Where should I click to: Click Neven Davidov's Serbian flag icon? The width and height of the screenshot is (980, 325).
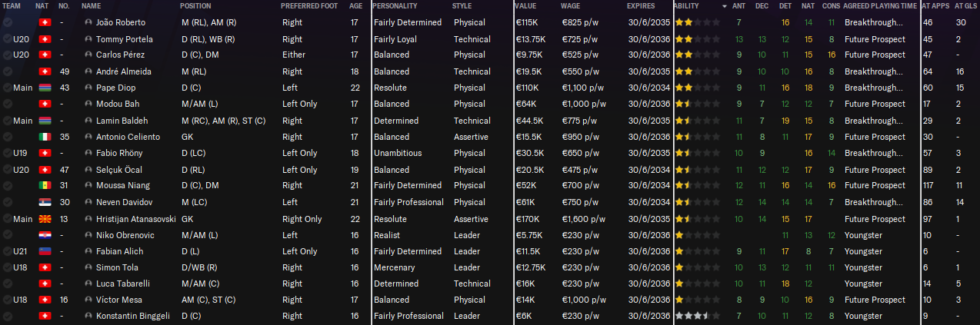pos(44,202)
